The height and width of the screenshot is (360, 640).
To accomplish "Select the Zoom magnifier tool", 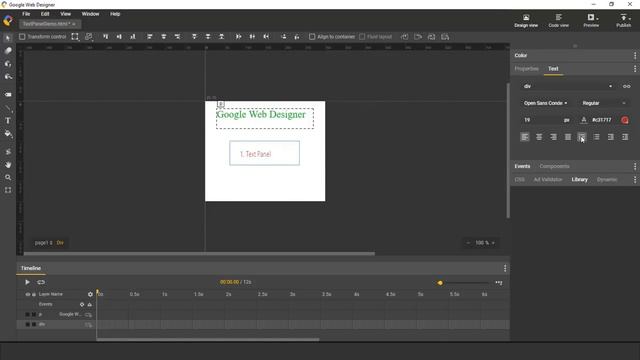I will tap(8, 178).
